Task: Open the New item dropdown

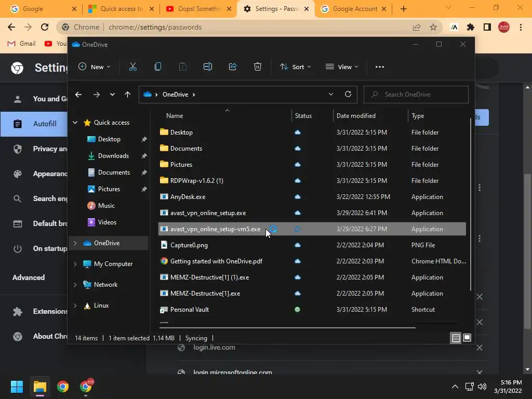Action: [95, 67]
